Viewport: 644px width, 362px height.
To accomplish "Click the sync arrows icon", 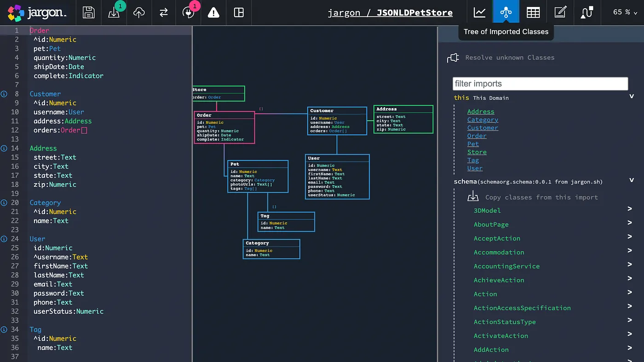I will tap(163, 12).
